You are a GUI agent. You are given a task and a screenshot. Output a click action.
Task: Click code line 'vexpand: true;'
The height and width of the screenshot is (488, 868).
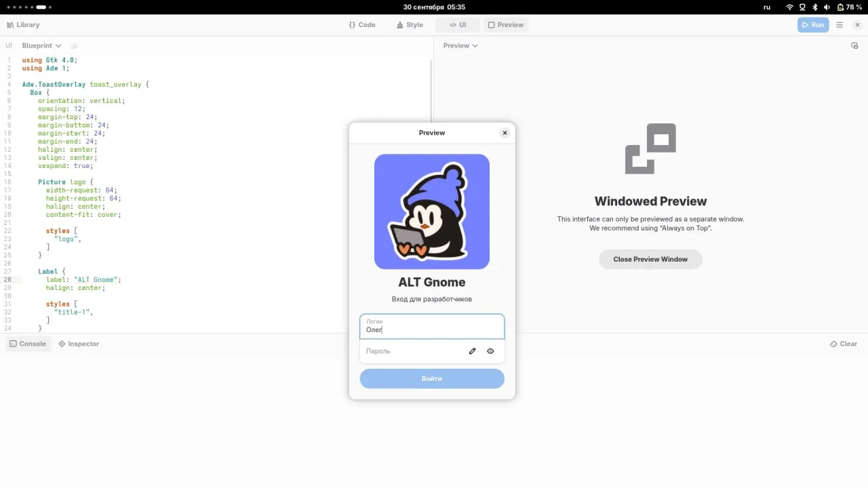[x=66, y=165]
